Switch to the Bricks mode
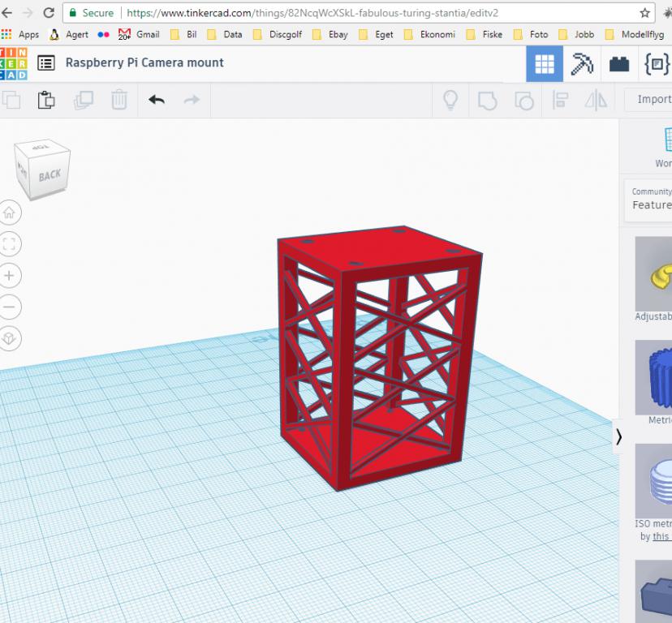The image size is (672, 623). click(619, 64)
